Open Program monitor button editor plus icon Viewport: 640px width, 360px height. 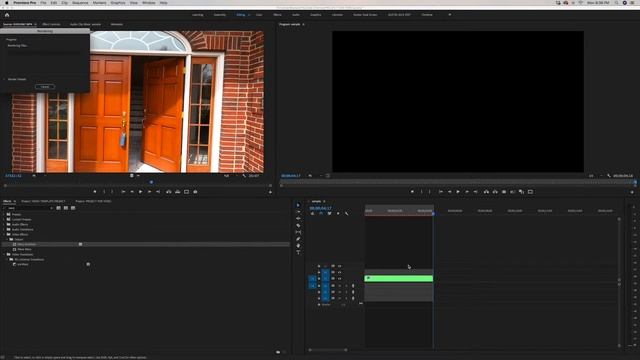click(x=632, y=192)
